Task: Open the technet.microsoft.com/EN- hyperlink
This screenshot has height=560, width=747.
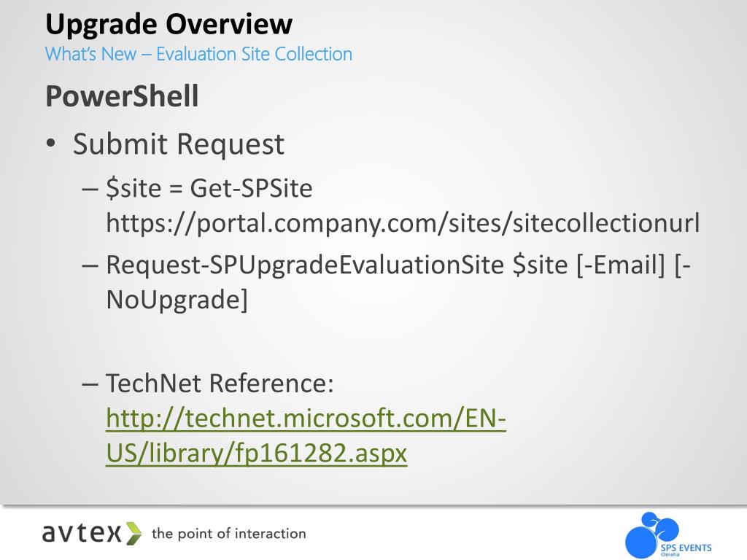Action: (306, 418)
